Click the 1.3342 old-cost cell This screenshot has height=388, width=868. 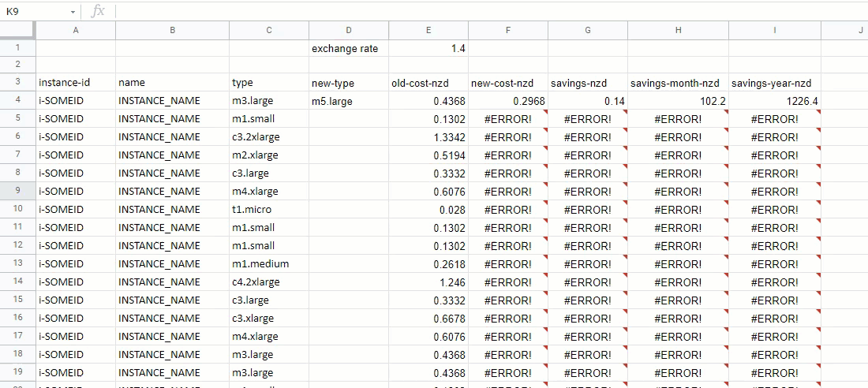(428, 137)
